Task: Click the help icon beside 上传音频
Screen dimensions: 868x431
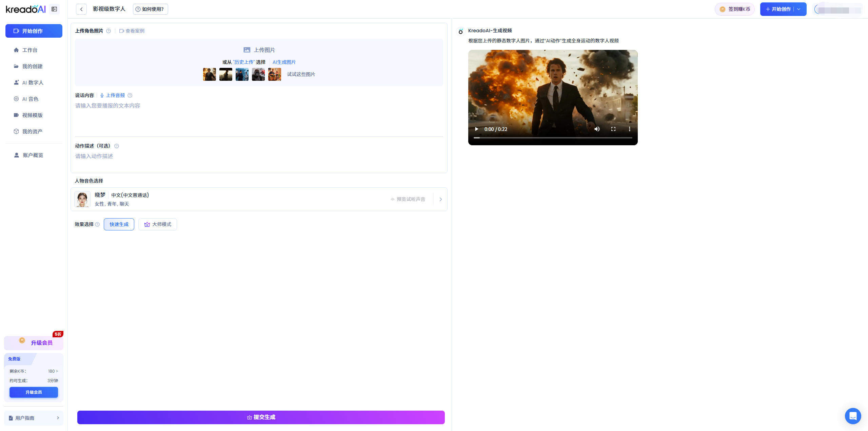Action: [x=130, y=95]
